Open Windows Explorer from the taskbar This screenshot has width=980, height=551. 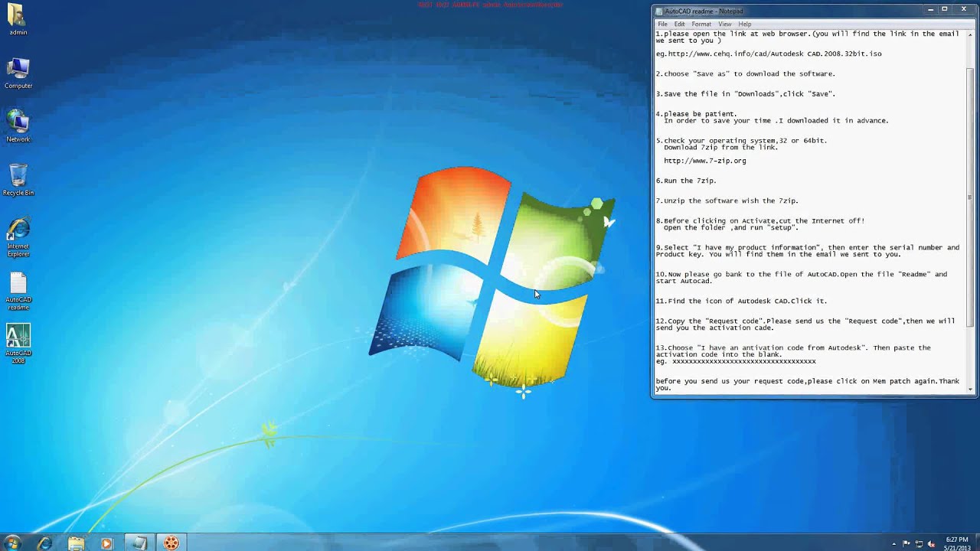pos(76,543)
